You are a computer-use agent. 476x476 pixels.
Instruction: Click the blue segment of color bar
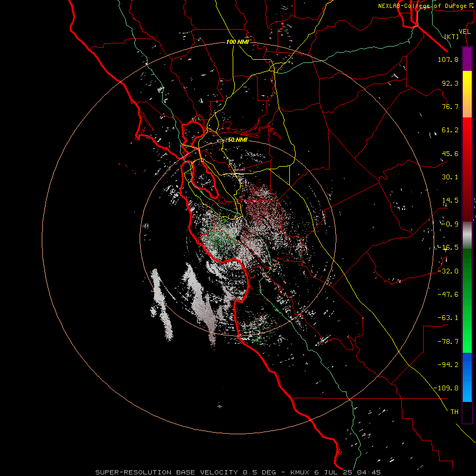pyautogui.click(x=467, y=377)
